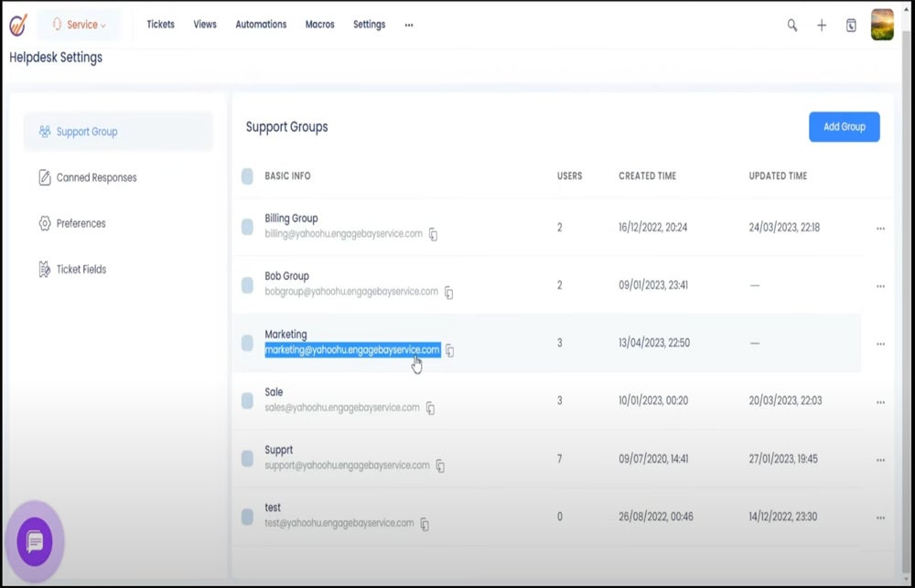Click the plus icon in top bar

[x=822, y=26]
